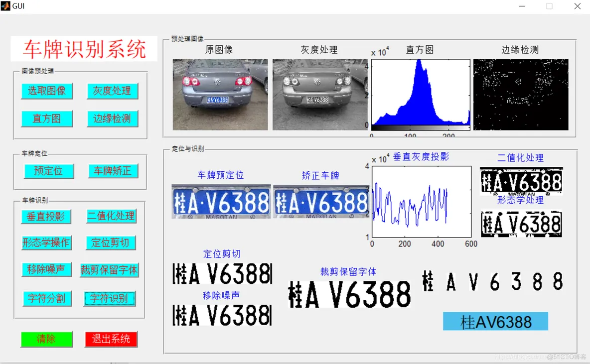Click the 车牌识别系统 title text
The height and width of the screenshot is (364, 590).
[x=84, y=49]
